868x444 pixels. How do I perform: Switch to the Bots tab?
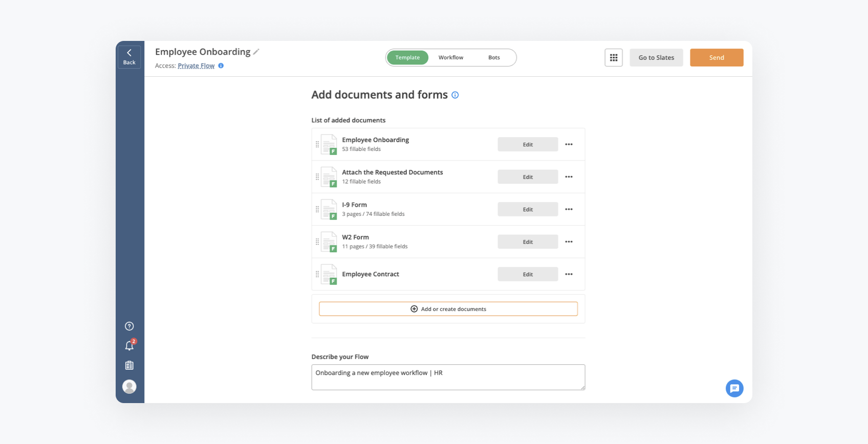click(494, 58)
